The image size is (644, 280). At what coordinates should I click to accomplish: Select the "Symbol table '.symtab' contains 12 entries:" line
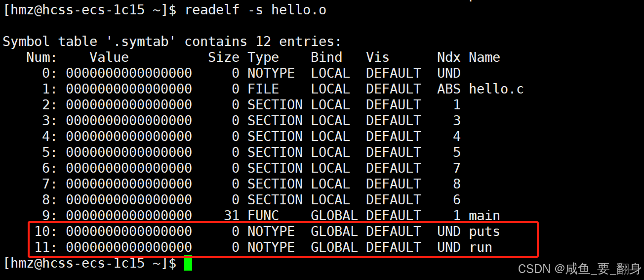pos(172,42)
